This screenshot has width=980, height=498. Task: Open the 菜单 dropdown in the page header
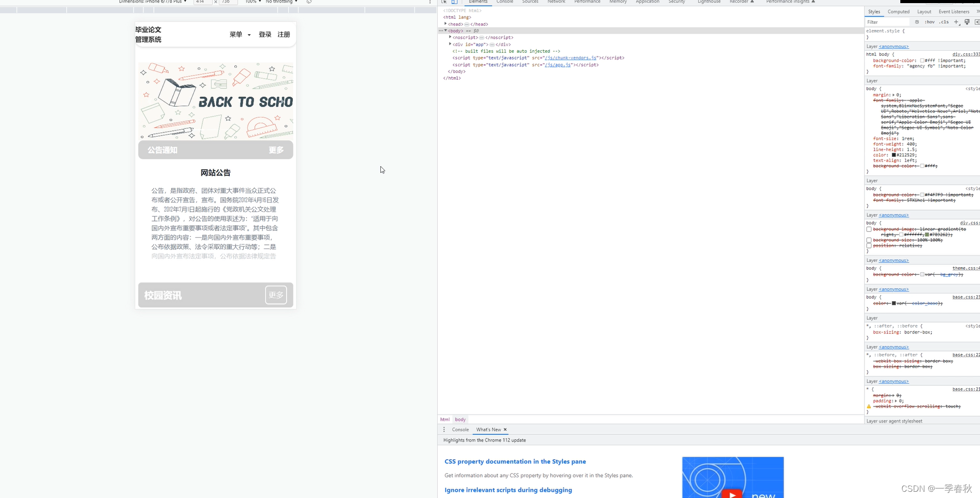pyautogui.click(x=240, y=34)
